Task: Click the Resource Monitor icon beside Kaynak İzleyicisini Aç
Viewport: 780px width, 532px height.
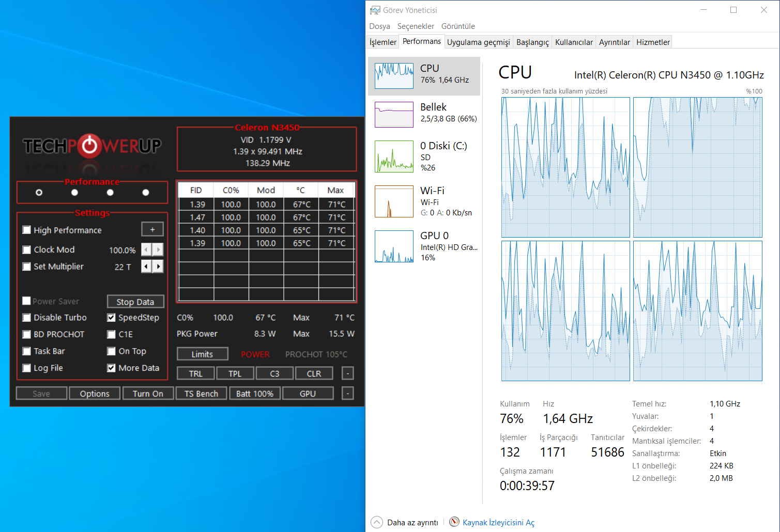Action: tap(454, 522)
